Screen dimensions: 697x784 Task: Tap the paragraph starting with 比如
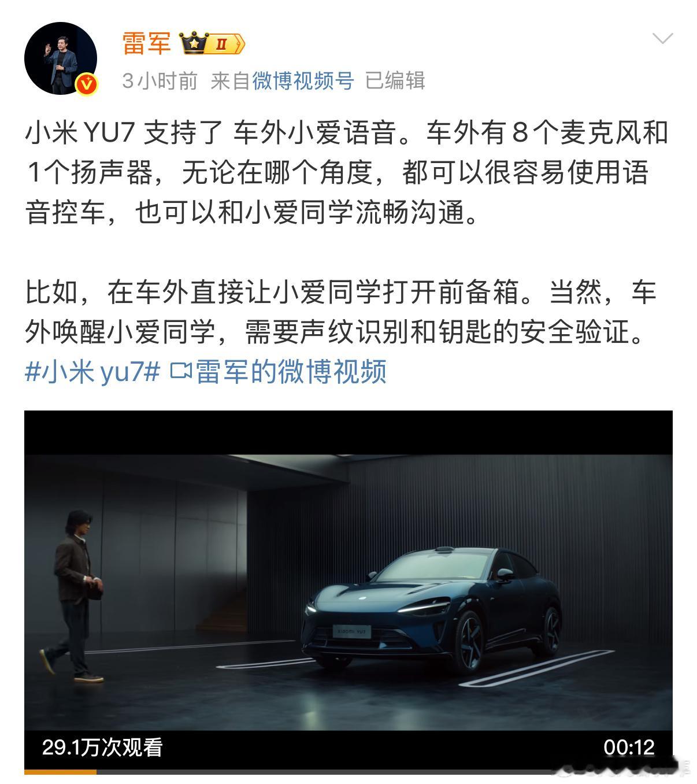[x=341, y=312]
